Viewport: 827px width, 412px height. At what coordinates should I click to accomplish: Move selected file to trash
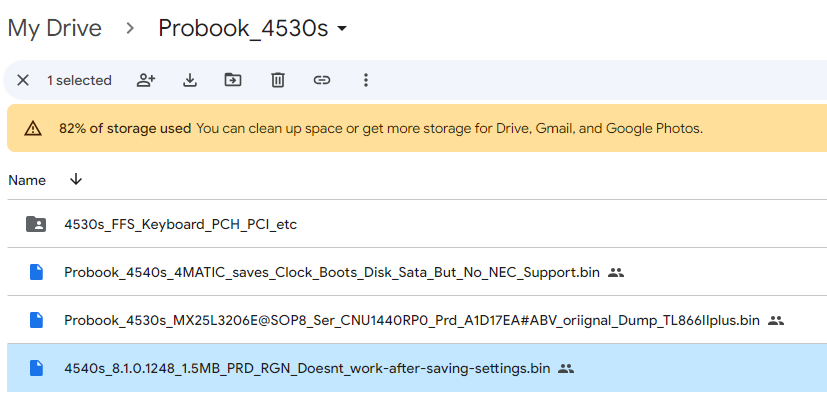point(278,80)
